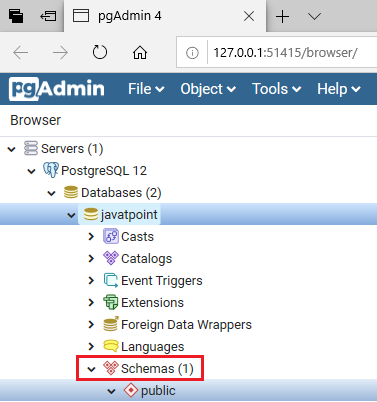Screen dimensions: 377x402
Task: Click the javatpoint database icon
Action: click(x=91, y=214)
